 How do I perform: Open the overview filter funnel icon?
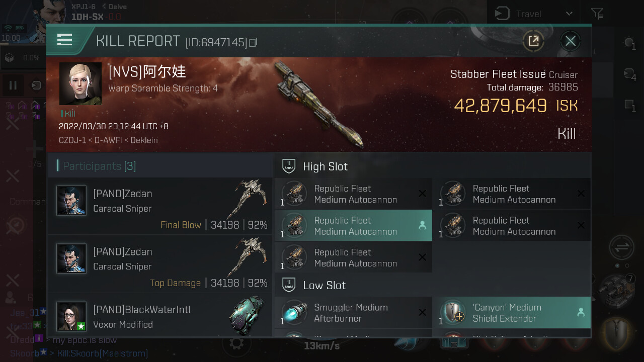click(597, 14)
